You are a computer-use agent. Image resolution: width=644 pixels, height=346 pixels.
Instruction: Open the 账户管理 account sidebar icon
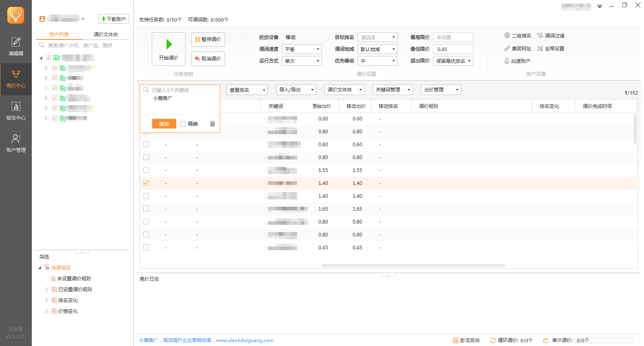pyautogui.click(x=16, y=144)
